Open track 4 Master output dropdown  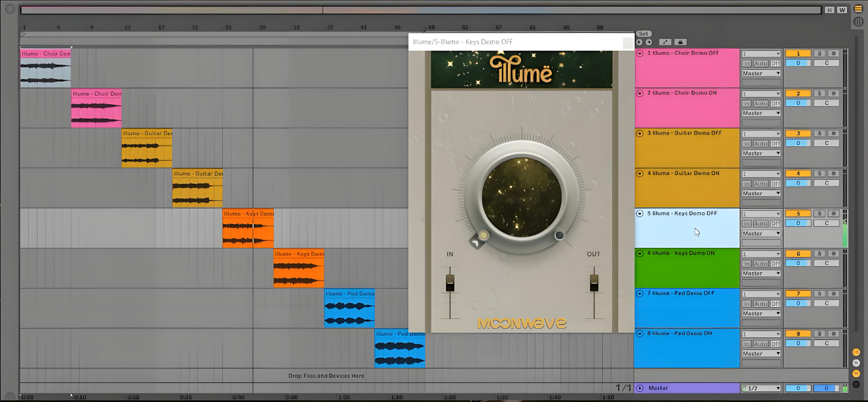[x=761, y=193]
